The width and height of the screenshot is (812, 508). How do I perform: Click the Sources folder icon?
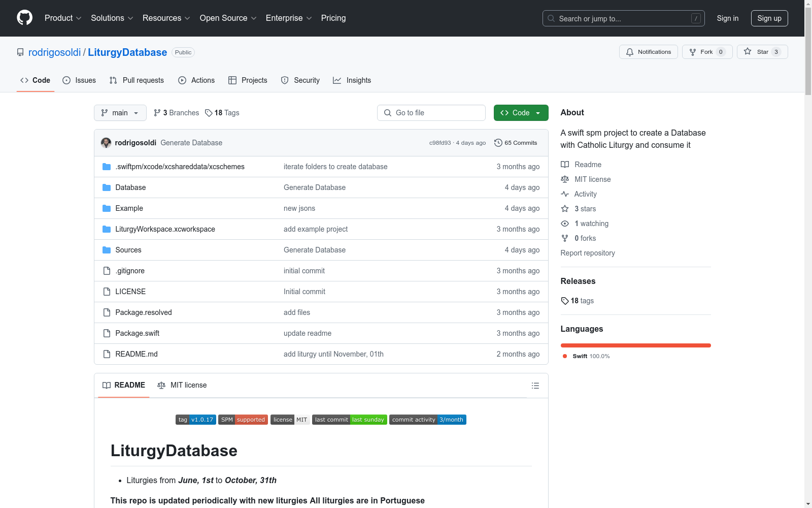pos(107,250)
